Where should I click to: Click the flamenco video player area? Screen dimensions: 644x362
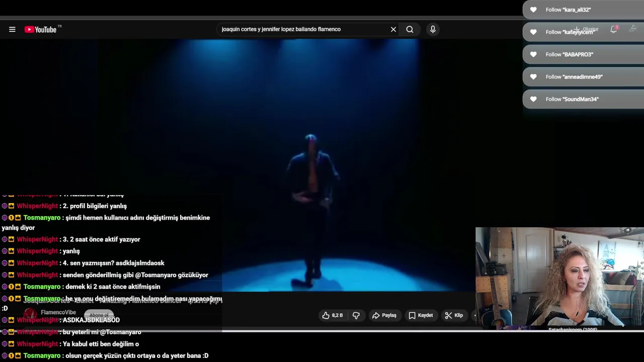312,166
